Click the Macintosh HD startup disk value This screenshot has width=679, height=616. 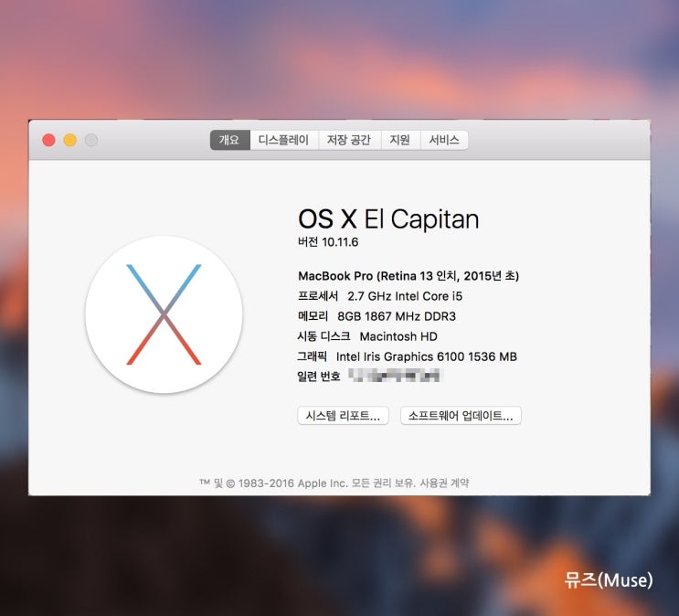398,336
